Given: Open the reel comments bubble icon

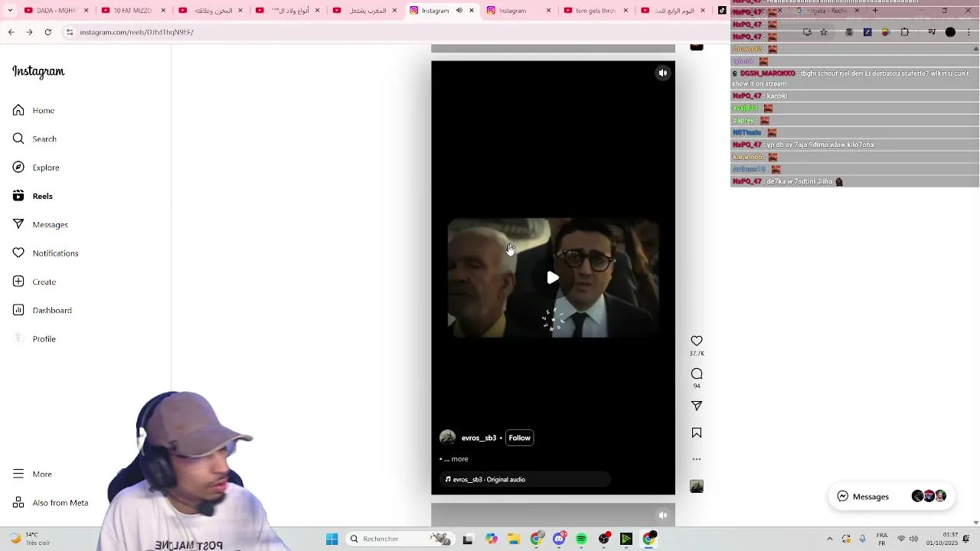Looking at the screenshot, I should (697, 373).
